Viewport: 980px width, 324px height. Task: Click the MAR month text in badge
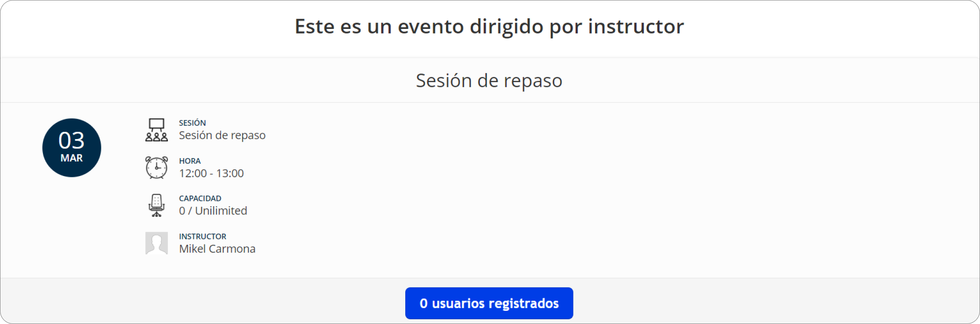tap(72, 158)
